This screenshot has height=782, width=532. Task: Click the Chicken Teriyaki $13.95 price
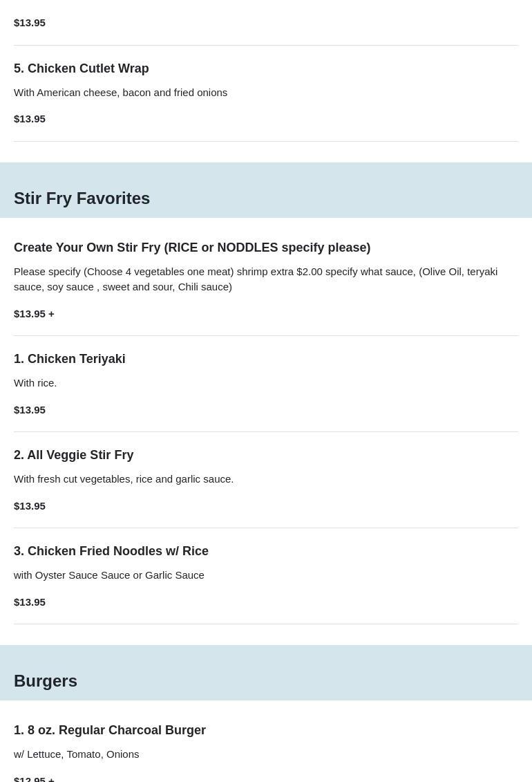pos(30,410)
